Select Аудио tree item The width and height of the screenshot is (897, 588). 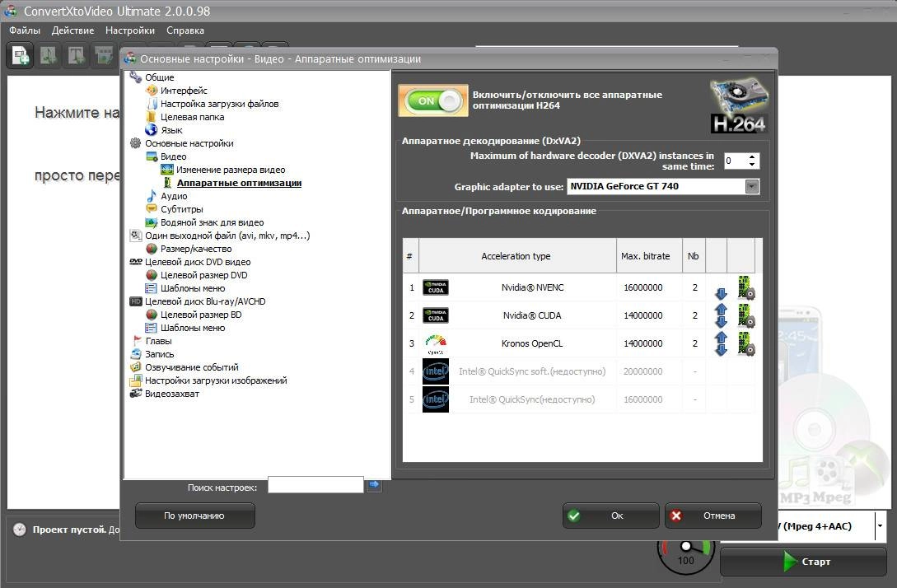174,196
